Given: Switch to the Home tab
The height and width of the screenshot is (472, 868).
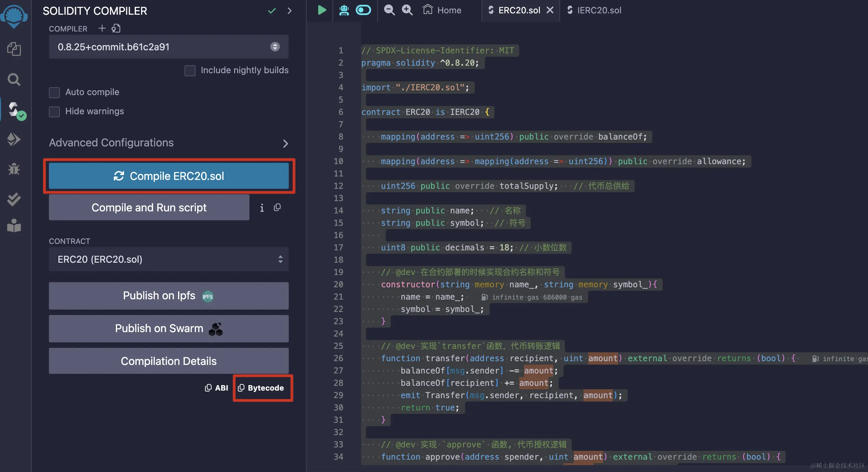Looking at the screenshot, I should (x=442, y=10).
